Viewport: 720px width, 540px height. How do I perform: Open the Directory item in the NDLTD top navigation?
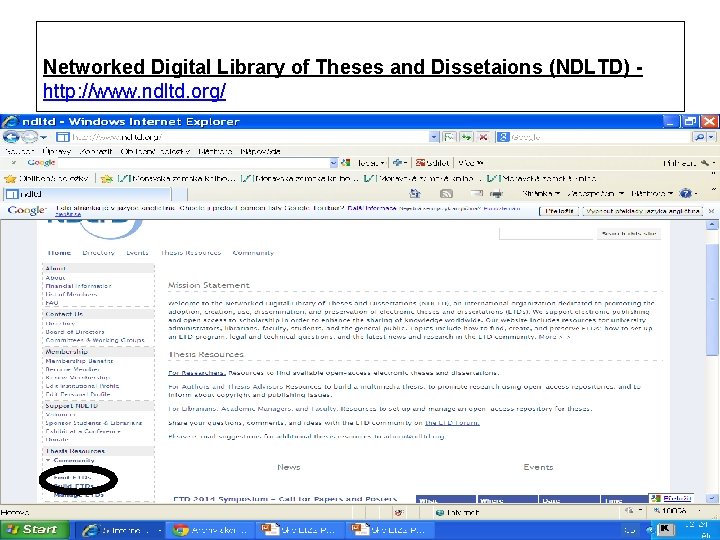pos(98,253)
